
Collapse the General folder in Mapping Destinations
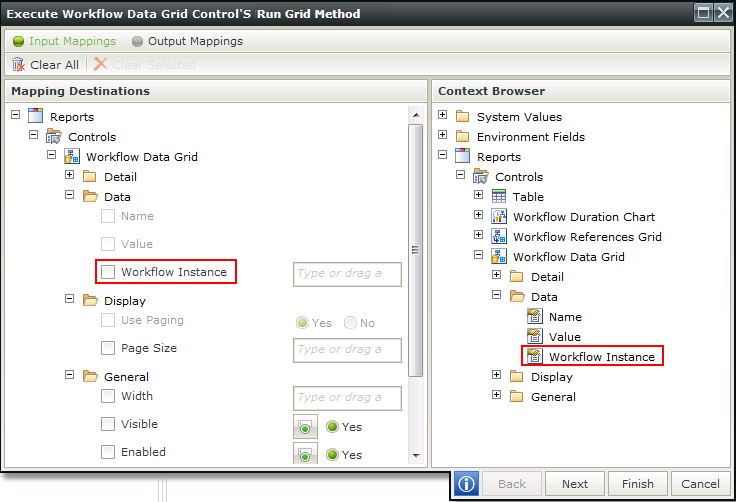[69, 374]
